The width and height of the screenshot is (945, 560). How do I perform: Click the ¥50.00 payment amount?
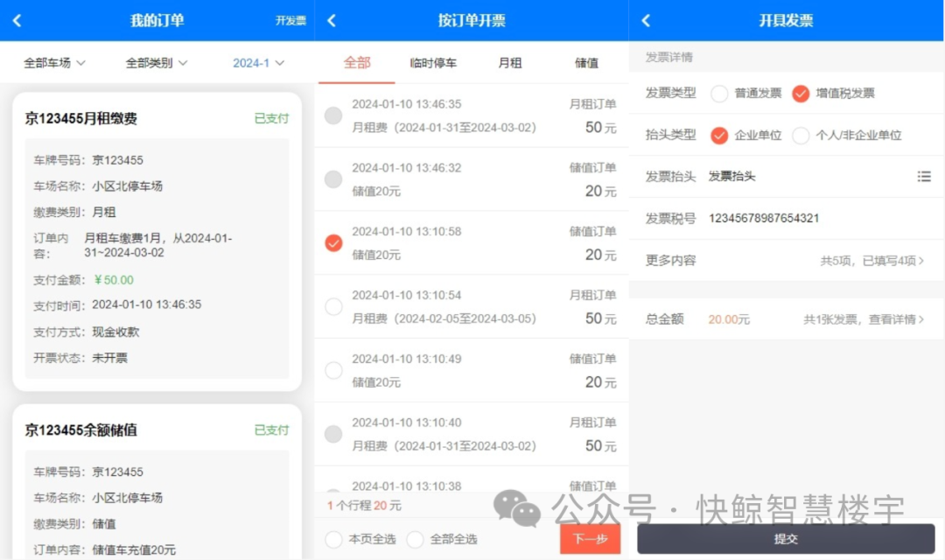coord(113,280)
